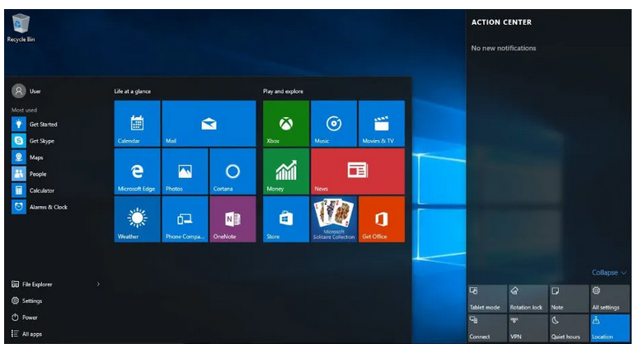Toggle Rotation lock quick action
The width and height of the screenshot is (644, 344).
pyautogui.click(x=529, y=299)
